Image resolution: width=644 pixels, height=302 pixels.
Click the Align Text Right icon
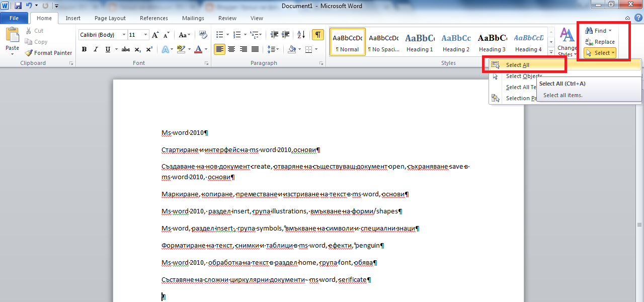point(244,49)
